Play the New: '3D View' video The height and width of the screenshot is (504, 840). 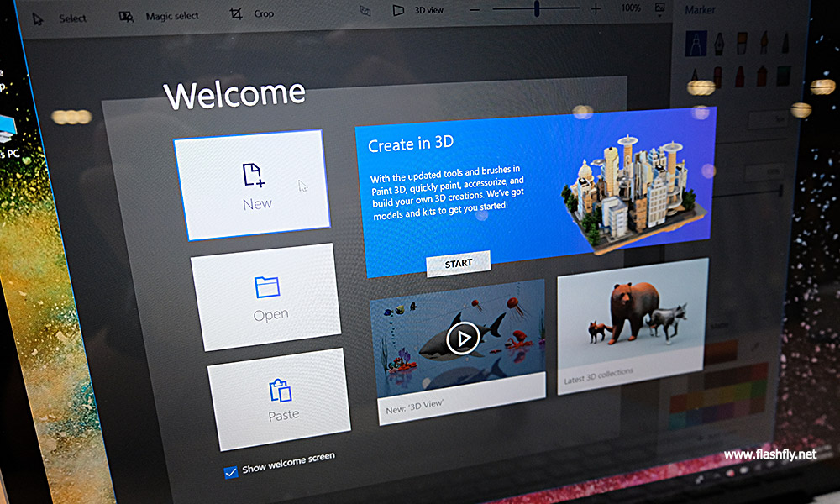[462, 338]
